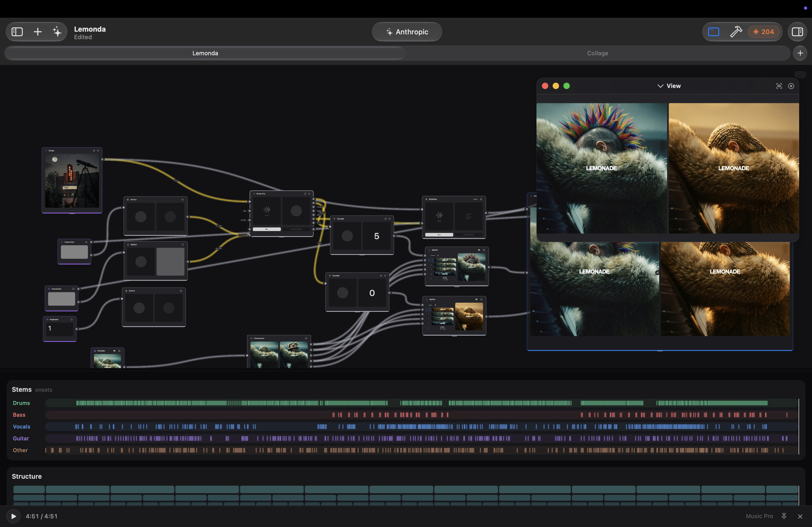
Task: Click the image icon on the Provider node
Action: pos(114,351)
